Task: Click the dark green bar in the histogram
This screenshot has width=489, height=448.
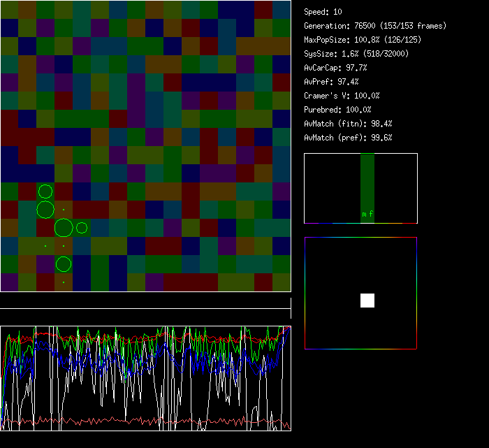Action: click(x=367, y=182)
